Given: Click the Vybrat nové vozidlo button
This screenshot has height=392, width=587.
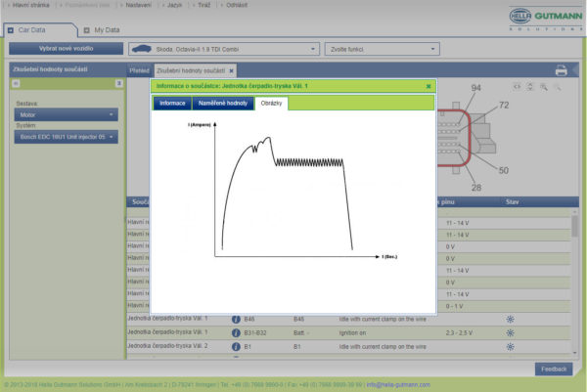Looking at the screenshot, I should point(67,48).
